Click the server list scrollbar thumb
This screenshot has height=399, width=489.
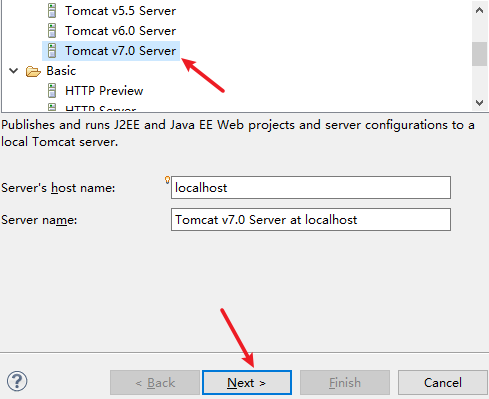coord(479,54)
